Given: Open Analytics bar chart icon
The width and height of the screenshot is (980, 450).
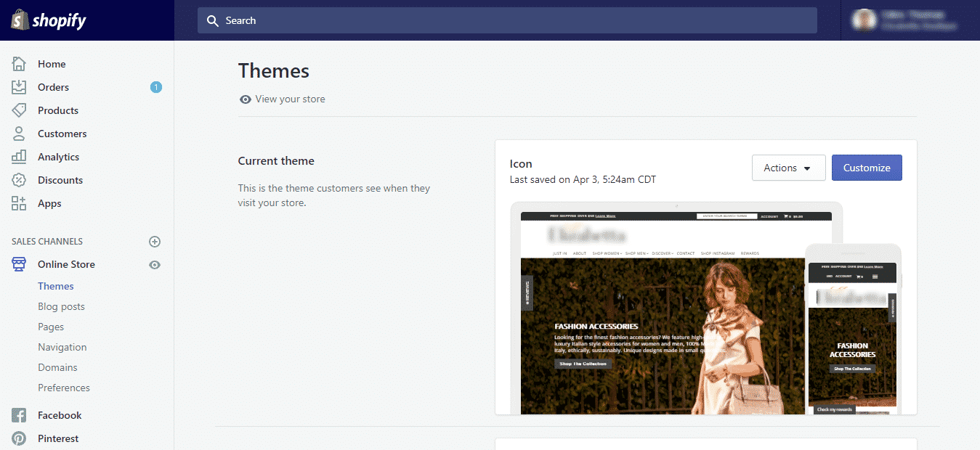Looking at the screenshot, I should [x=19, y=157].
